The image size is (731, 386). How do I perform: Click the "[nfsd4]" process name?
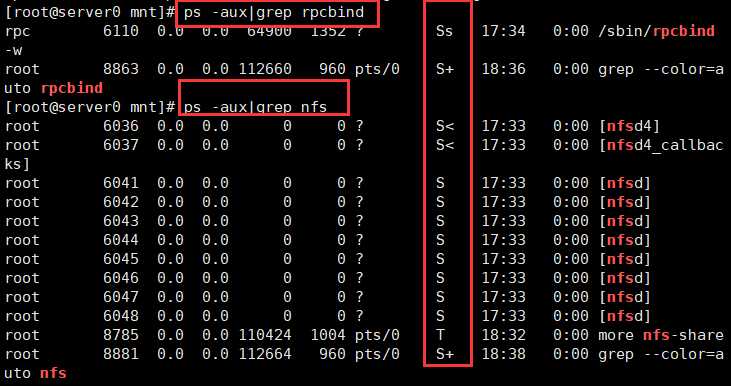629,126
